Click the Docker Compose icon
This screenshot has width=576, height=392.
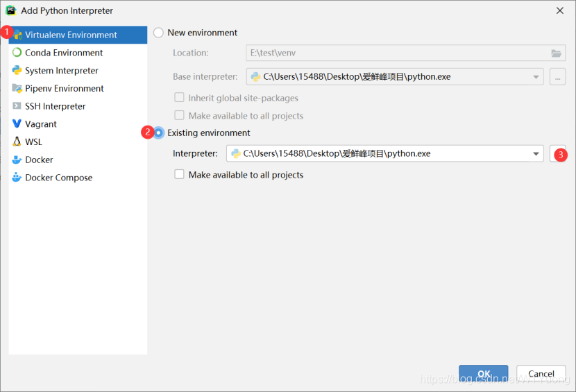tap(17, 178)
